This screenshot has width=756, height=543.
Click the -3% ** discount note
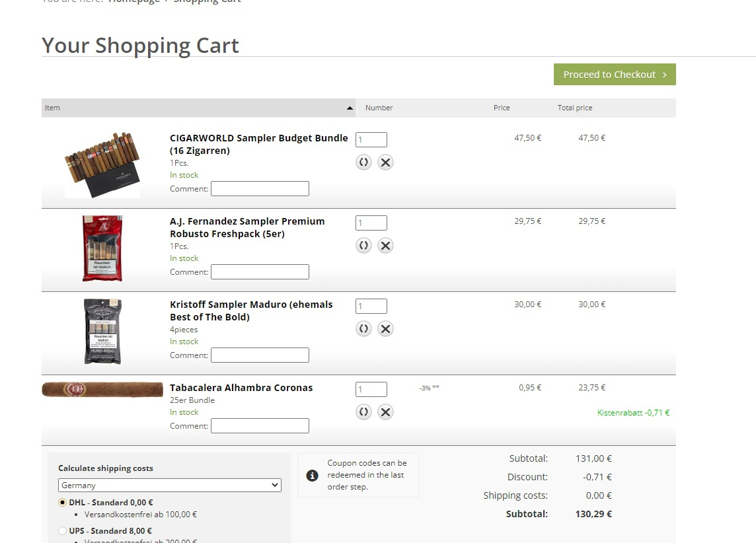[x=429, y=388]
